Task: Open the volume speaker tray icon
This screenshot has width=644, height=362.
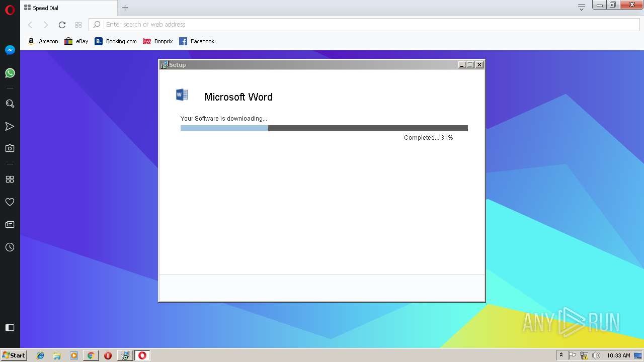Action: [x=596, y=355]
